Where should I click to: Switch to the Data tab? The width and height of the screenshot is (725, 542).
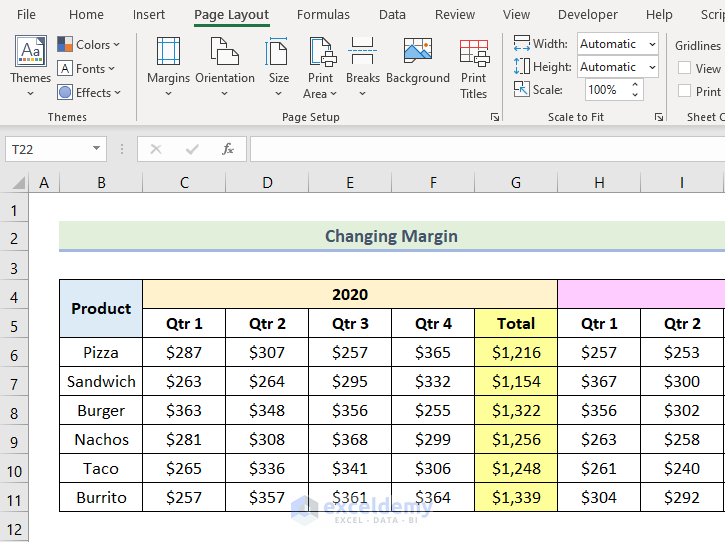pos(392,15)
